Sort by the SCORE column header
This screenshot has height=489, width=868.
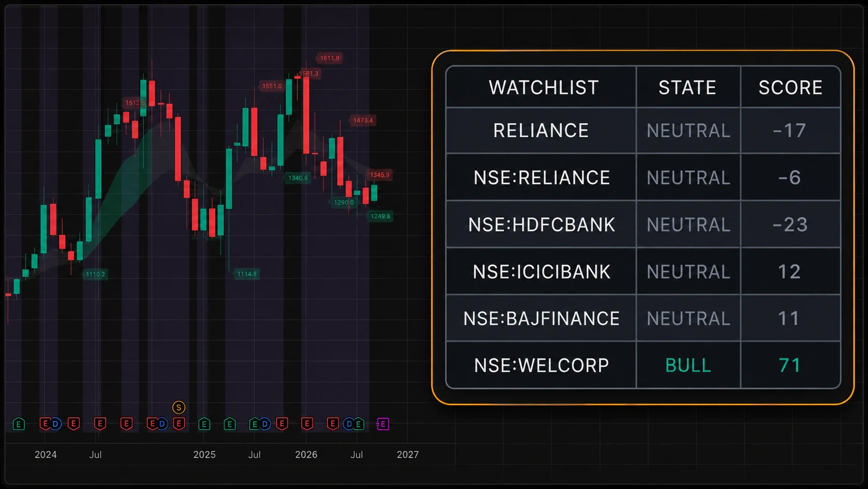[791, 88]
